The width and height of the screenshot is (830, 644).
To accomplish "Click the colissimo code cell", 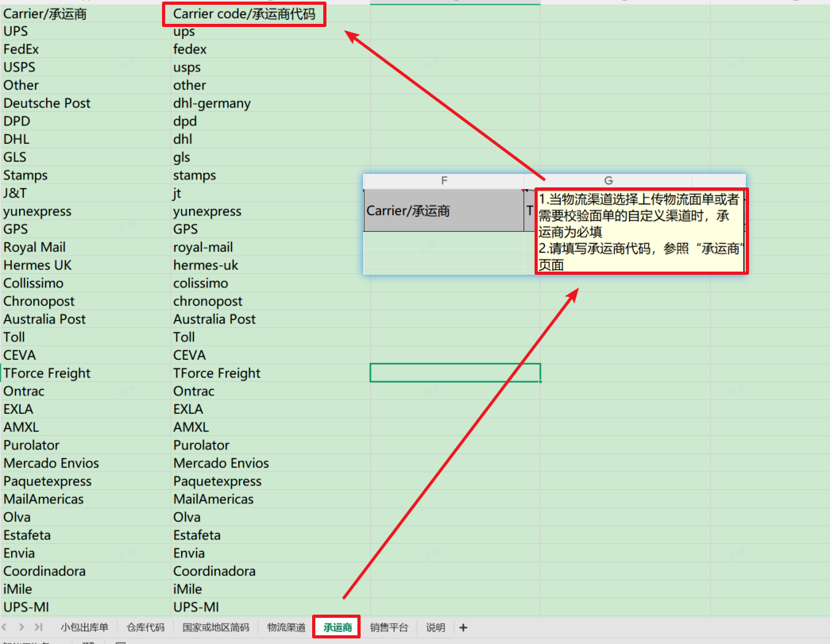I will pyautogui.click(x=270, y=283).
